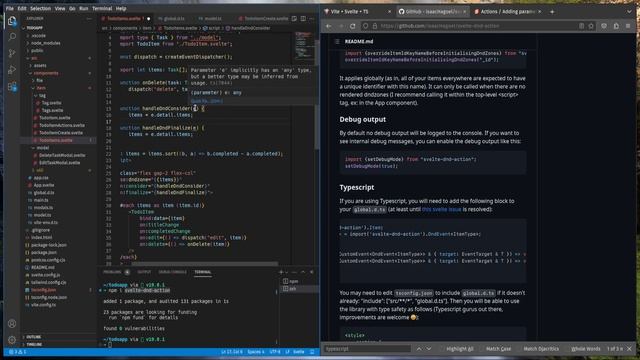Switch to the OUTPUT panel tab
The width and height of the screenshot is (640, 360).
point(144,272)
